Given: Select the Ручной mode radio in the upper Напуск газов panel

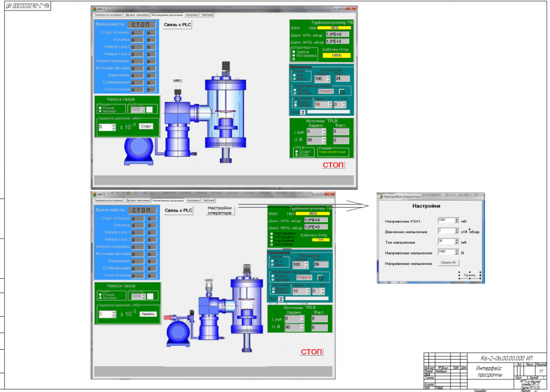Looking at the screenshot, I should coord(100,108).
